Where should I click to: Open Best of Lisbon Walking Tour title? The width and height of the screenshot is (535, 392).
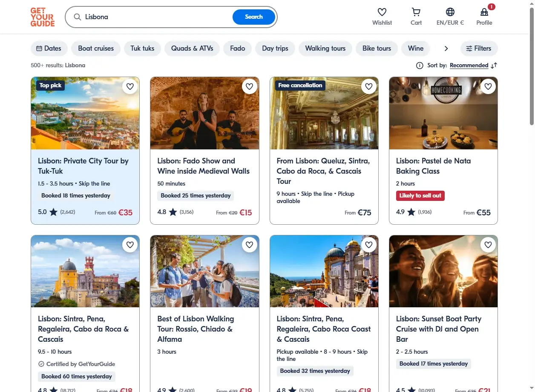click(x=196, y=329)
